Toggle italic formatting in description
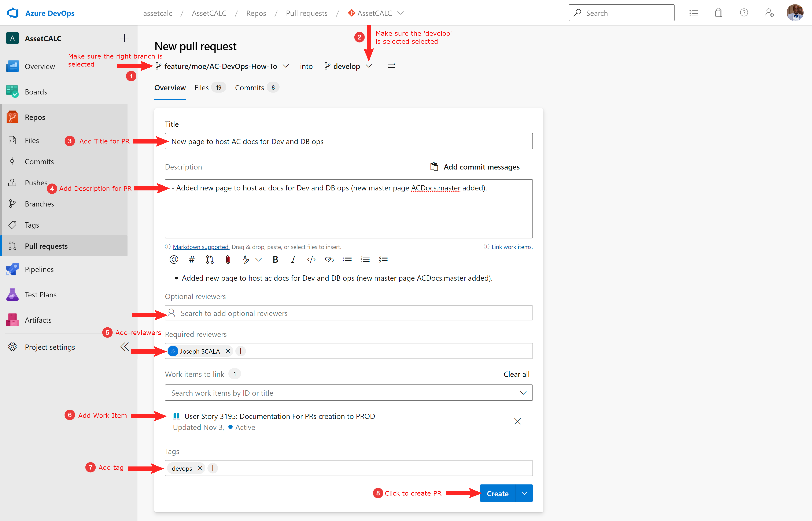The image size is (812, 521). (x=293, y=260)
